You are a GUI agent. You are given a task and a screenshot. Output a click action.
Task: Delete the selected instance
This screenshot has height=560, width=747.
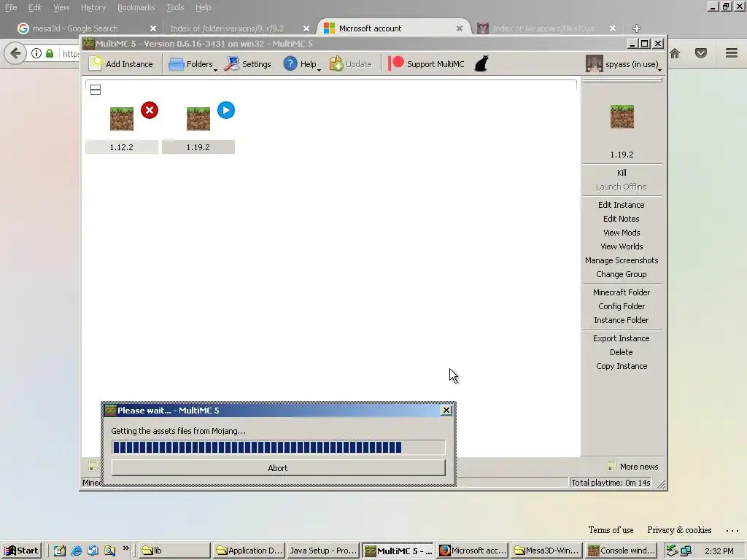(x=622, y=352)
